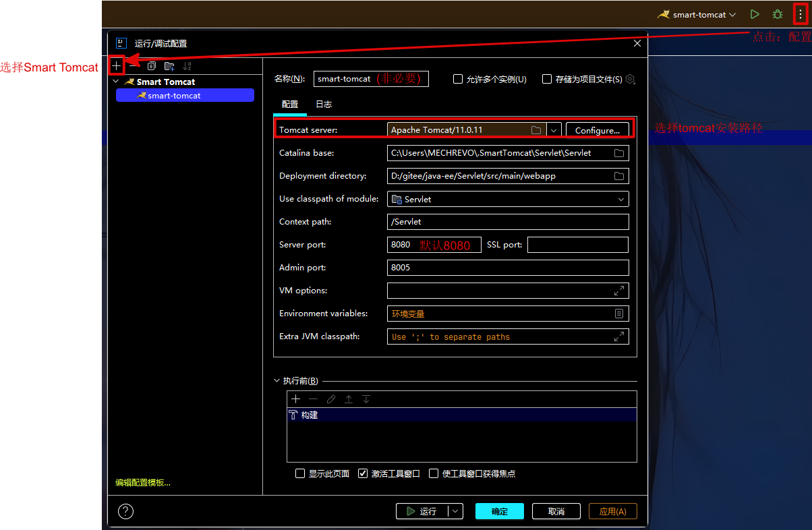This screenshot has height=530, width=812.
Task: Click the 确定 button
Action: [500, 511]
